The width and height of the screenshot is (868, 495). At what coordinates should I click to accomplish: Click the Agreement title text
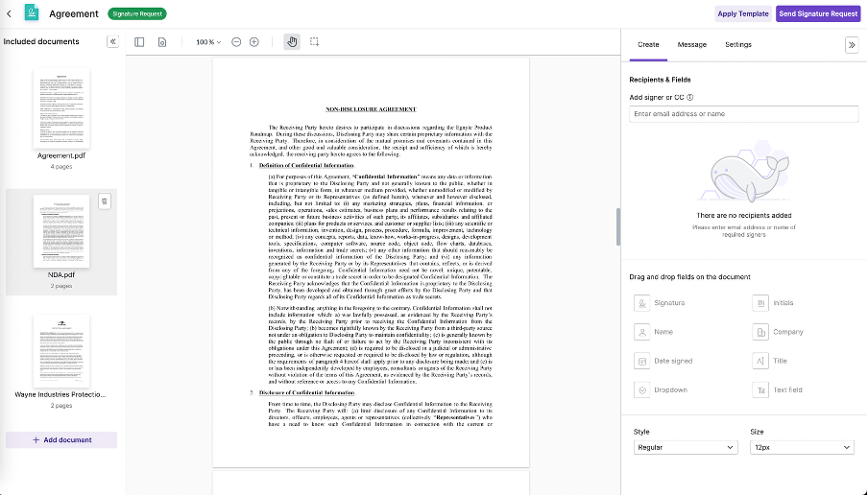coord(74,13)
